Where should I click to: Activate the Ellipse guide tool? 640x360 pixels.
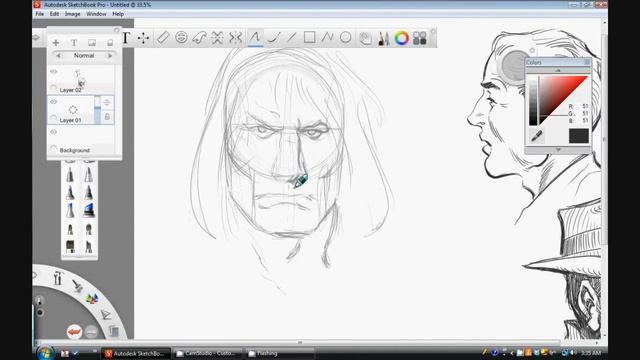coord(181,38)
